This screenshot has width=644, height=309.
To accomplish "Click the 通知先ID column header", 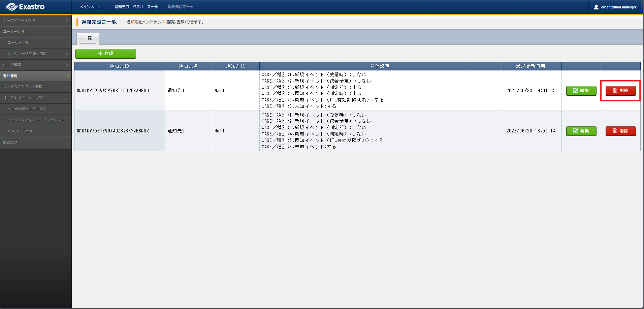I will (x=120, y=66).
